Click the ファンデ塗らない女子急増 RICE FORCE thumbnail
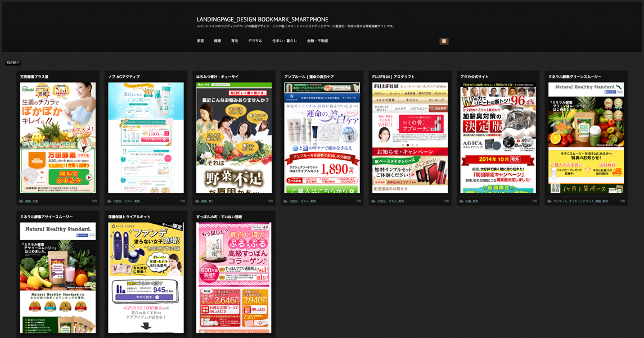This screenshot has height=338, width=644. pyautogui.click(x=146, y=278)
